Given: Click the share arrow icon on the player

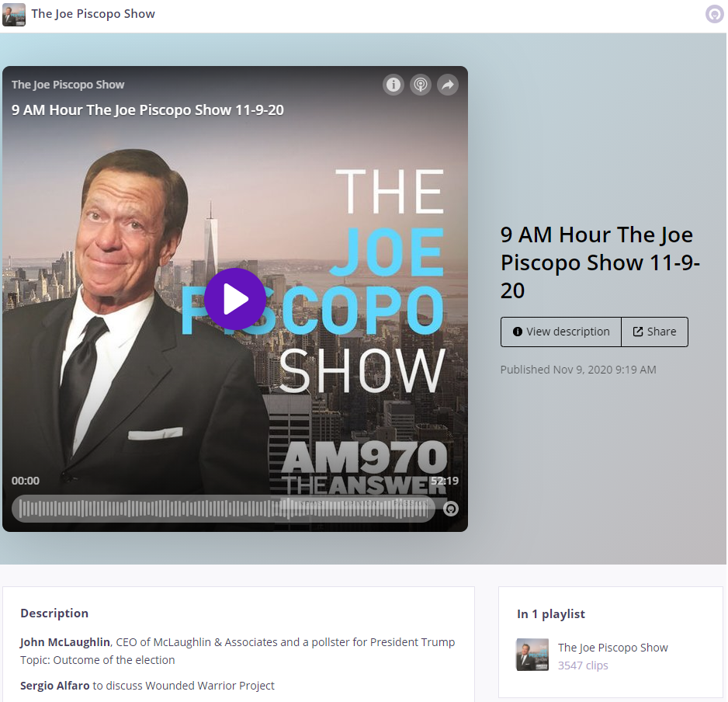Looking at the screenshot, I should [x=448, y=85].
